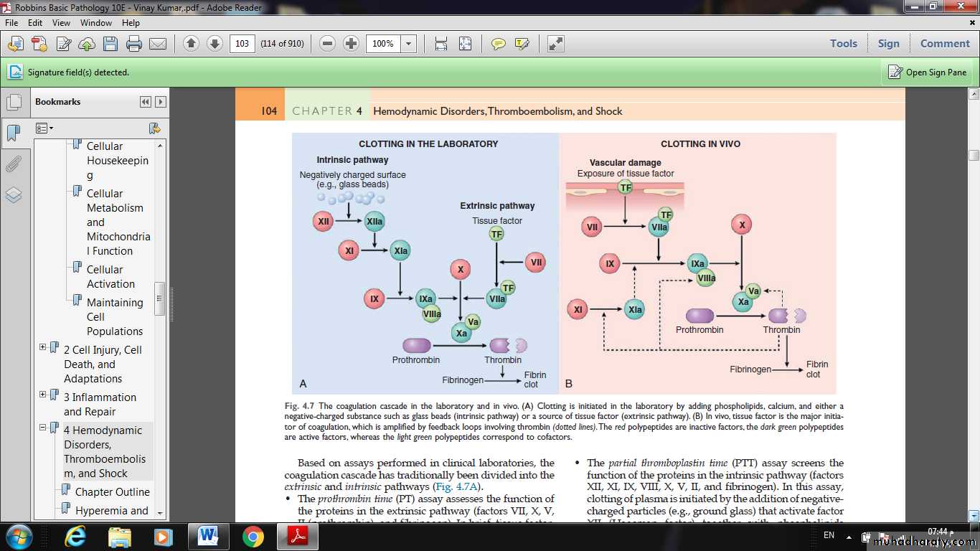Click Open Sign Pane button
The image size is (980, 551).
click(x=928, y=72)
